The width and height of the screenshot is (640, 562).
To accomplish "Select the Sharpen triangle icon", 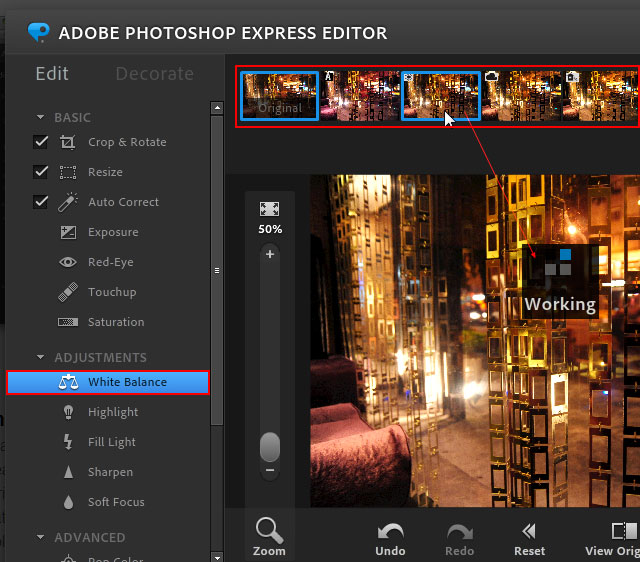I will click(68, 472).
